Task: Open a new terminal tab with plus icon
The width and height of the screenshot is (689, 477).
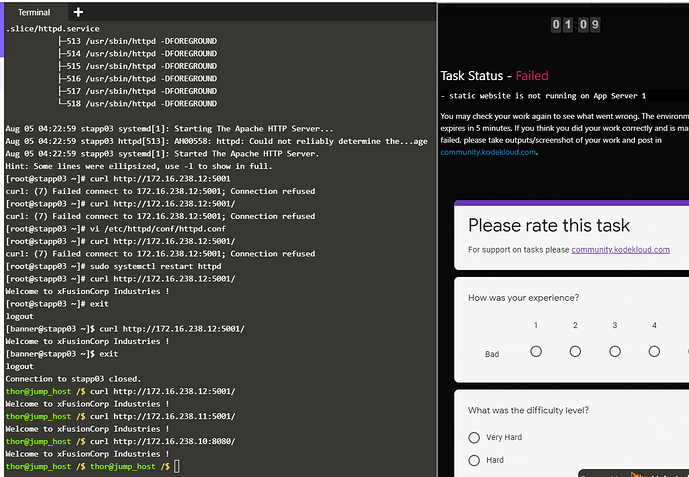Action: pos(78,12)
